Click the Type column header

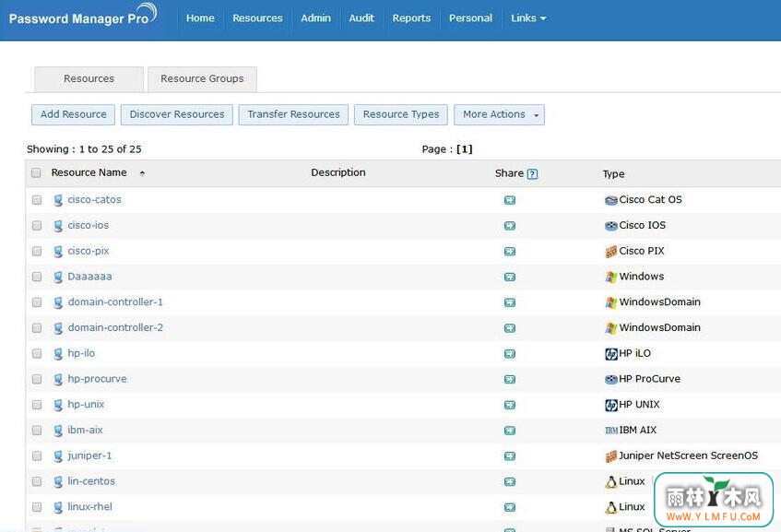click(614, 174)
